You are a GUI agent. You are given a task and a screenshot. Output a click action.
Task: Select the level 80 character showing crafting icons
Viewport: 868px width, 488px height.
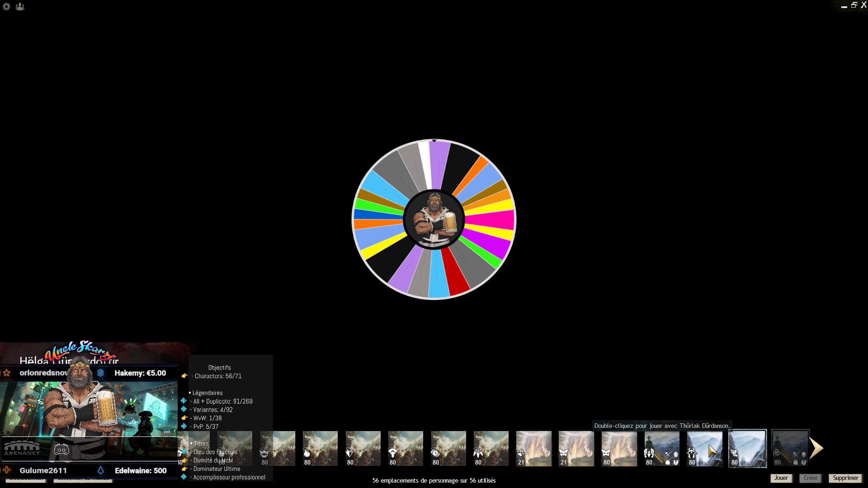(x=662, y=448)
